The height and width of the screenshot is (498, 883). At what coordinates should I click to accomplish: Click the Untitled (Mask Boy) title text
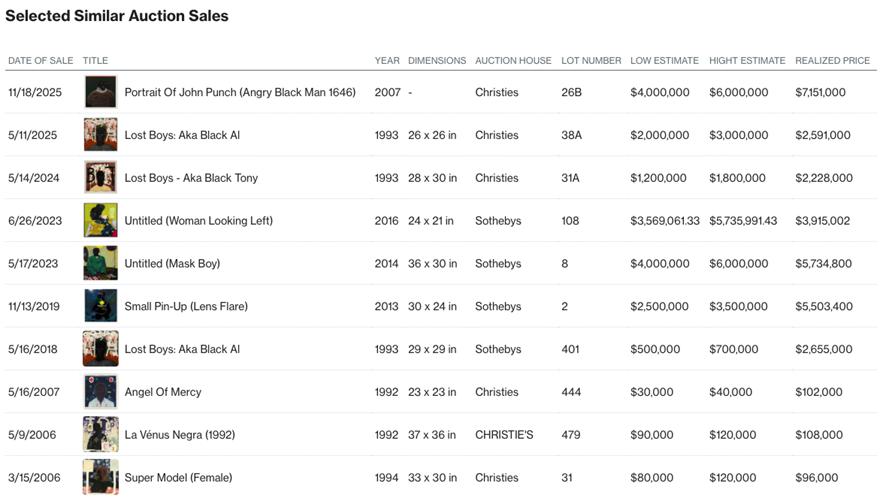[x=172, y=264]
